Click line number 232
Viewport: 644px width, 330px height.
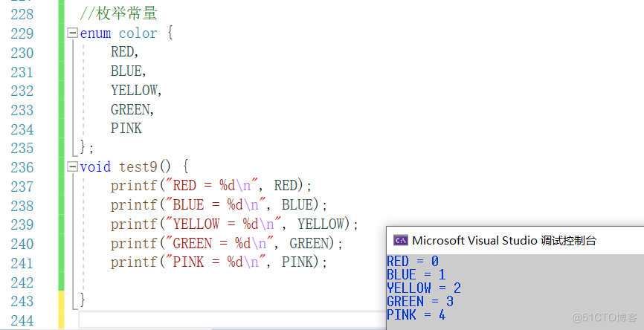(x=22, y=91)
